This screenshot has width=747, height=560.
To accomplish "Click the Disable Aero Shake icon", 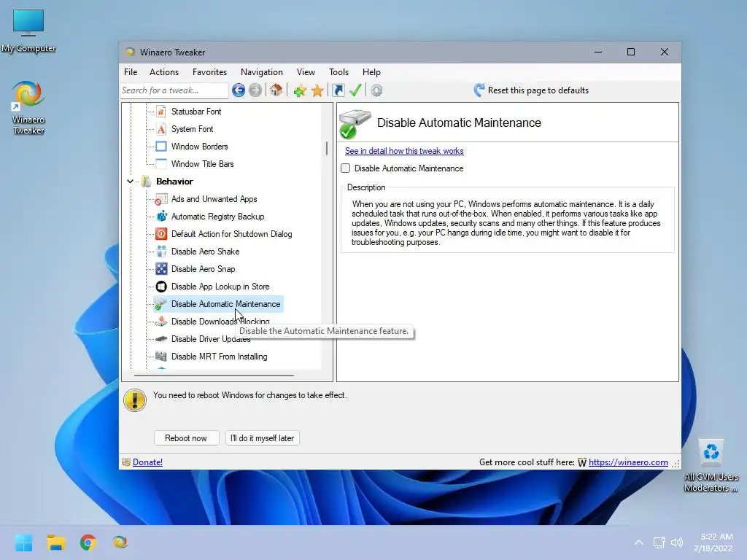I will [x=161, y=252].
